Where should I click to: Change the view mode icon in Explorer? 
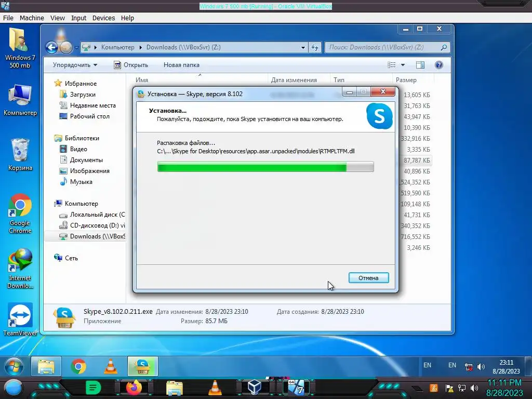[x=392, y=65]
